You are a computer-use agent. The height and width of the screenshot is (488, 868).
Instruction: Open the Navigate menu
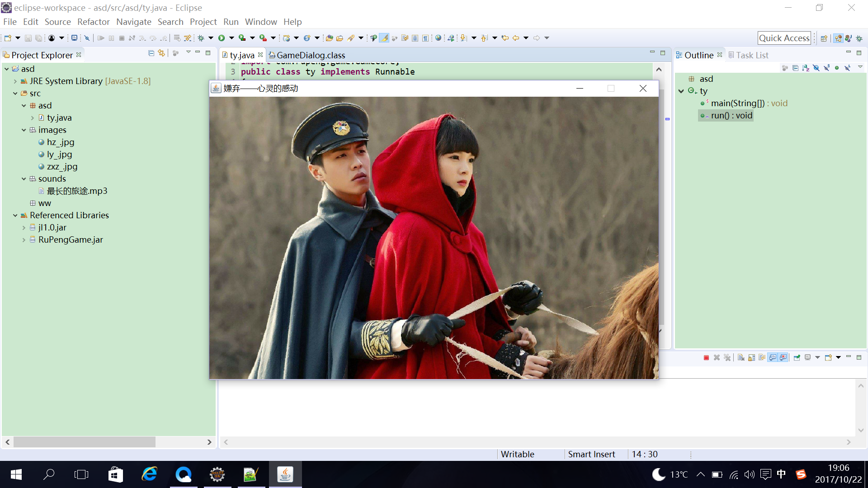pyautogui.click(x=133, y=22)
